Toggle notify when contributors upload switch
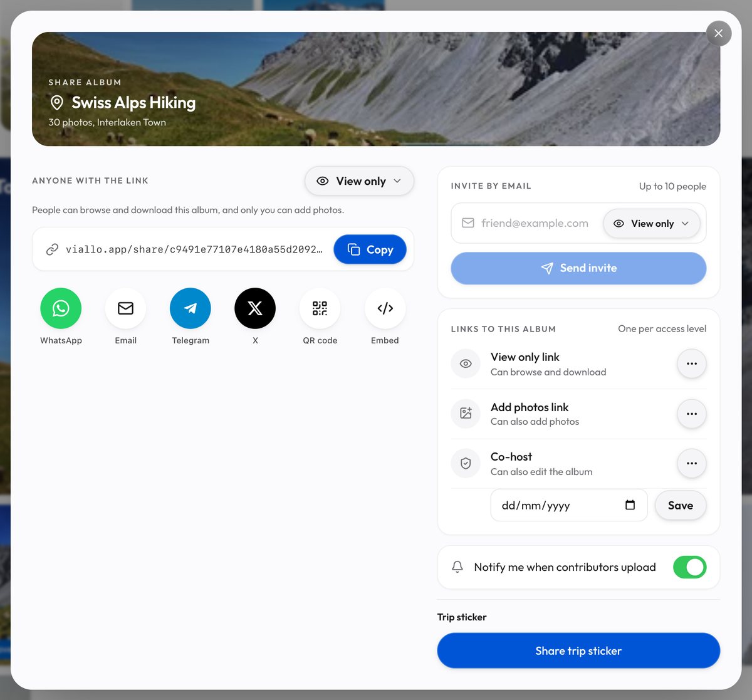The width and height of the screenshot is (752, 700). coord(689,567)
